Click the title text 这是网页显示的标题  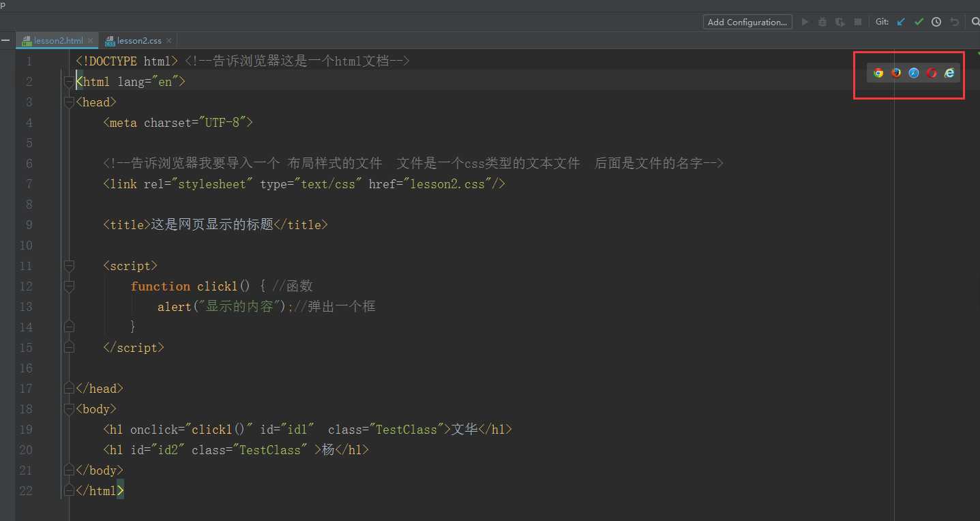pos(212,225)
